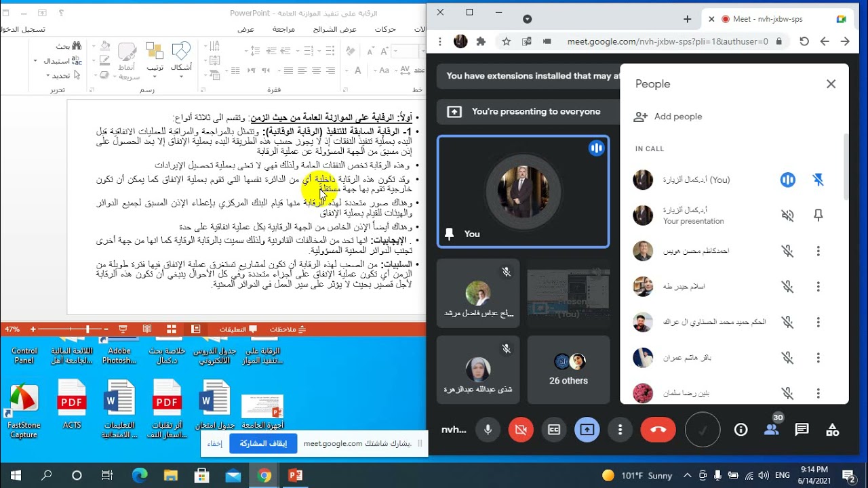Toggle captions in the Meet toolbar
868x488 pixels.
(x=554, y=430)
